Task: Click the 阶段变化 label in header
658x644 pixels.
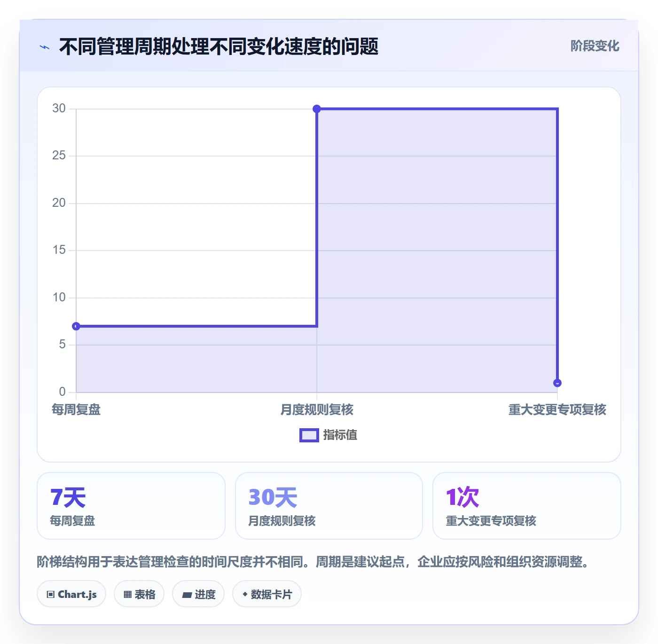Action: coord(595,46)
